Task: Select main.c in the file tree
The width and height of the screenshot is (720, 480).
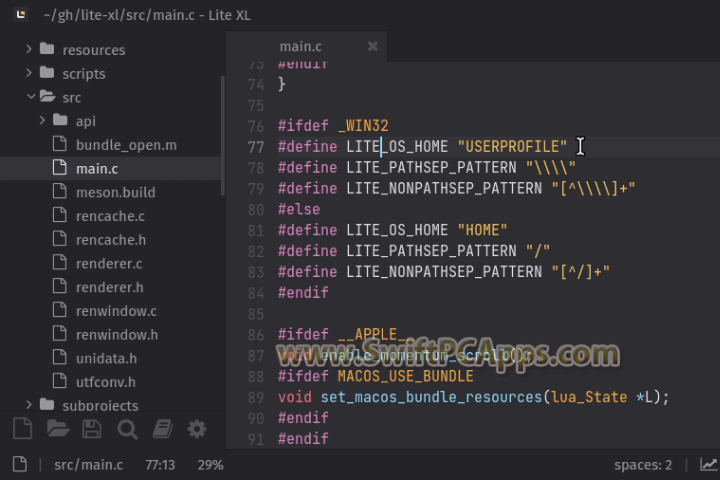Action: [x=97, y=169]
